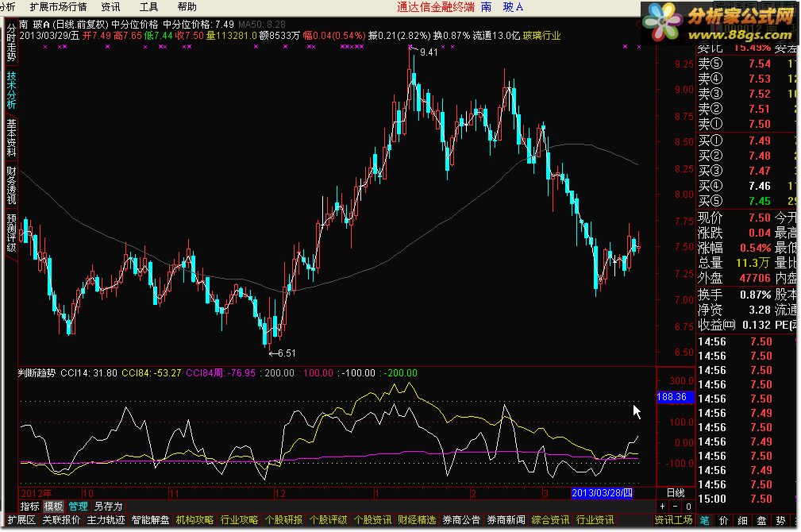Open the 个股评级 bottom tab

pyautogui.click(x=328, y=520)
